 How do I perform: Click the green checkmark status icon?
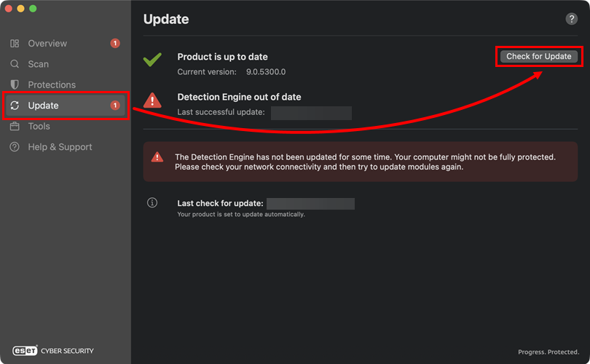152,60
